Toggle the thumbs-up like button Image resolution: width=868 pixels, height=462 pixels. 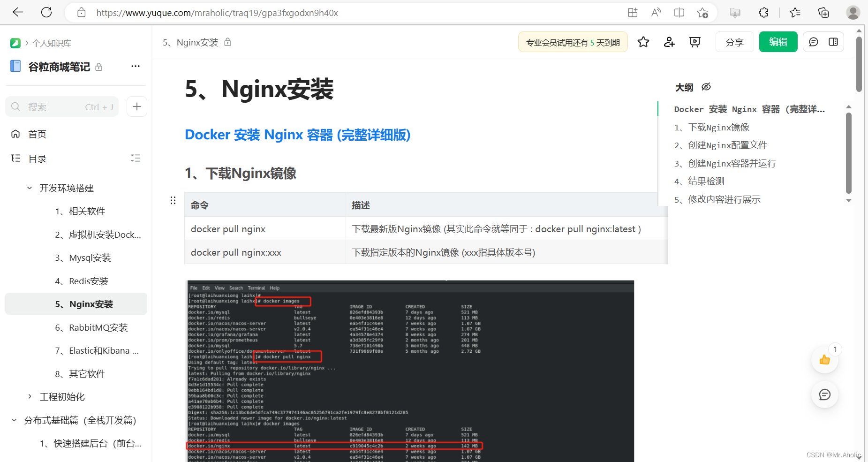coord(824,360)
